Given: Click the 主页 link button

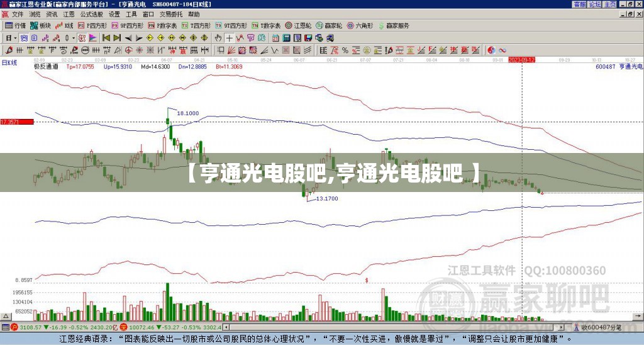Looking at the screenshot, I should [610, 4].
